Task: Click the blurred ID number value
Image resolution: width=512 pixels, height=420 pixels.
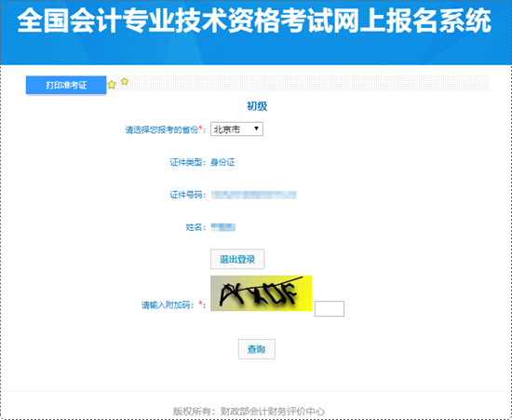Action: click(254, 195)
